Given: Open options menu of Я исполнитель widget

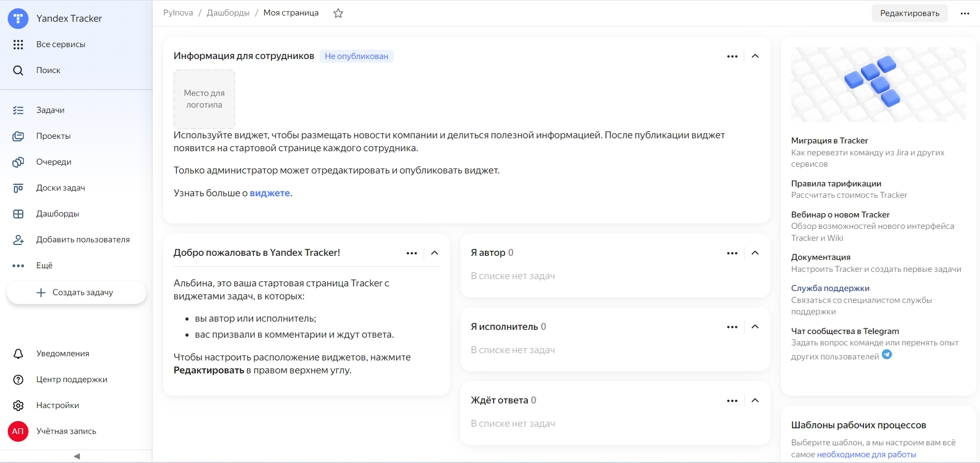Looking at the screenshot, I should click(x=732, y=327).
